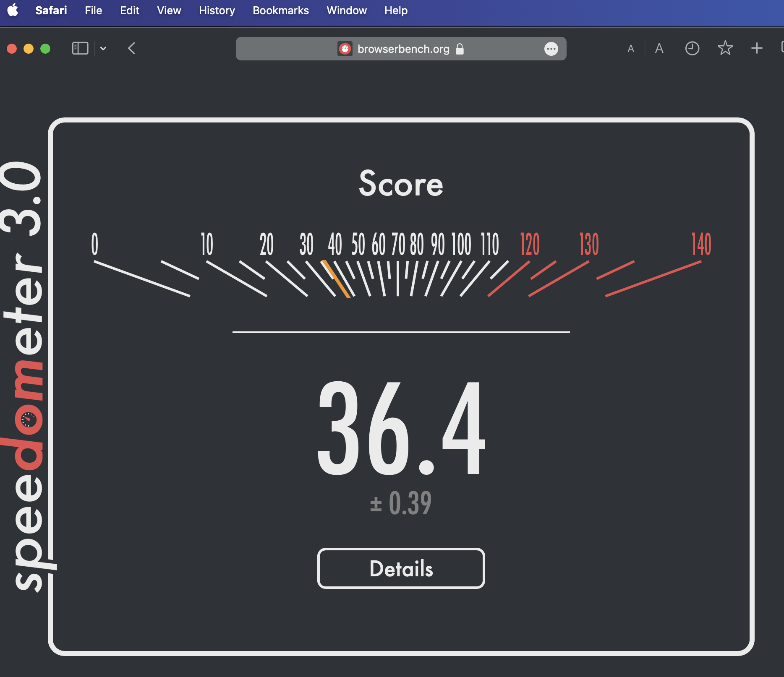Expand the tab group dropdown arrow

tap(103, 49)
